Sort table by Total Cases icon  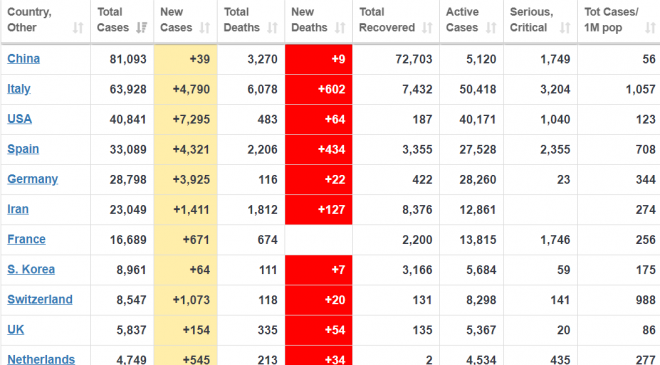click(x=141, y=28)
